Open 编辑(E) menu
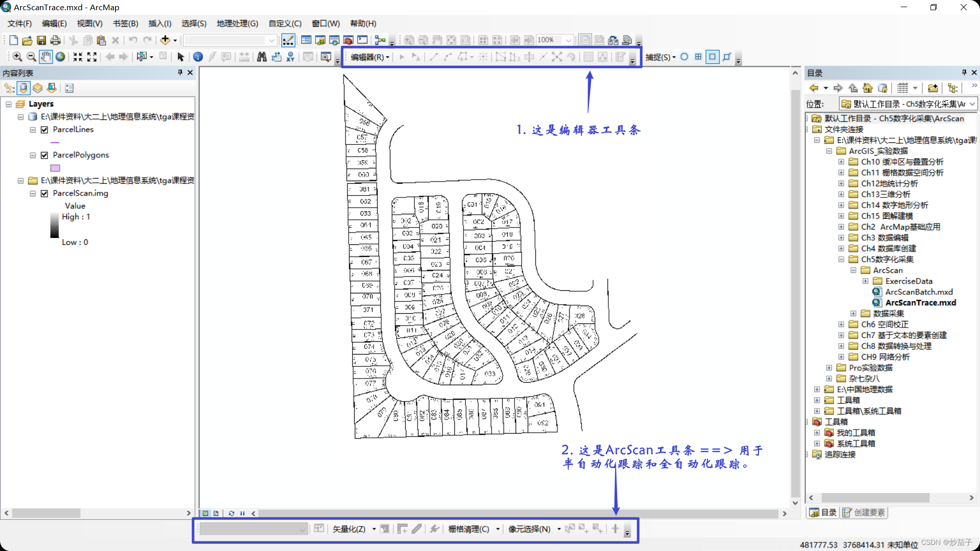Viewport: 980px width, 551px height. coord(54,23)
